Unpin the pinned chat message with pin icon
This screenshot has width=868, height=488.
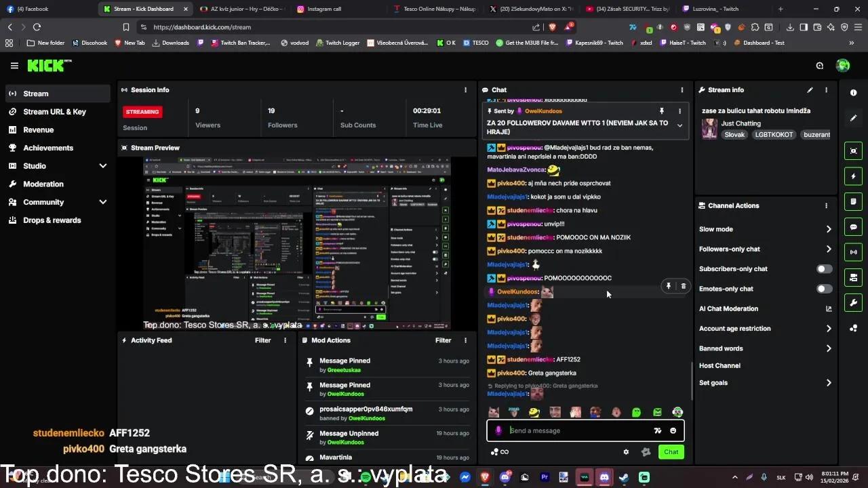tap(661, 110)
